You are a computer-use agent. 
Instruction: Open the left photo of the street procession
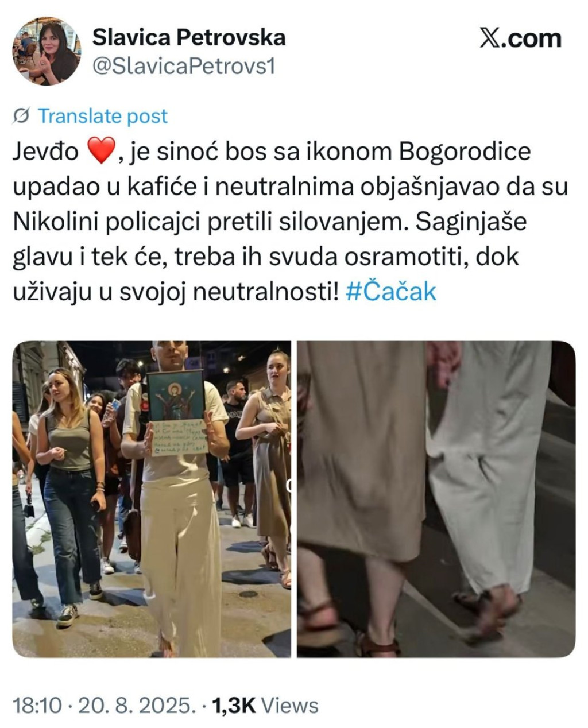point(152,499)
